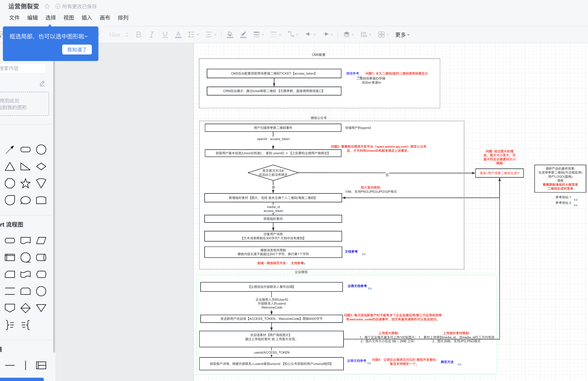This screenshot has height=381, width=588.
Task: Select the 是否首次关注 decision diamond
Action: [x=273, y=172]
